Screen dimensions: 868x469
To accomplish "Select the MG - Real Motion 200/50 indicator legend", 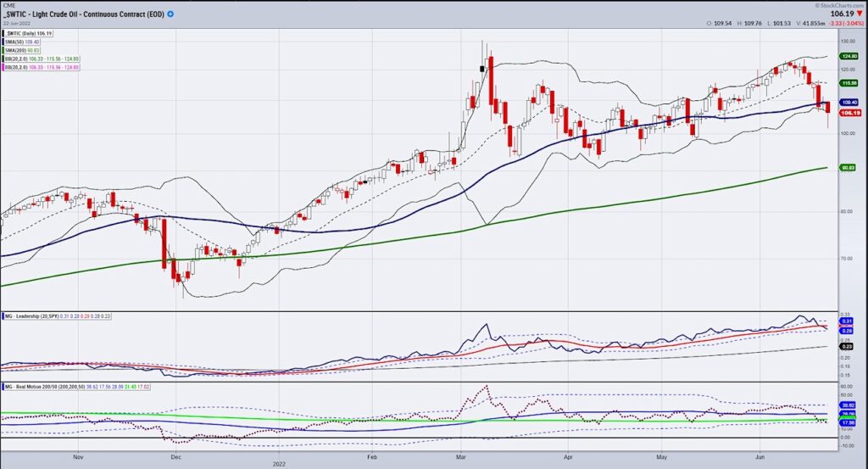I will click(x=76, y=387).
